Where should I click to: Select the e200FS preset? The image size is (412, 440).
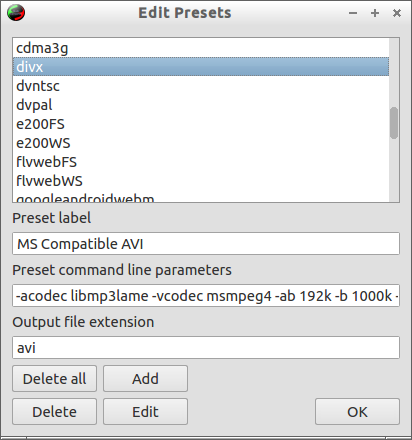[x=201, y=124]
